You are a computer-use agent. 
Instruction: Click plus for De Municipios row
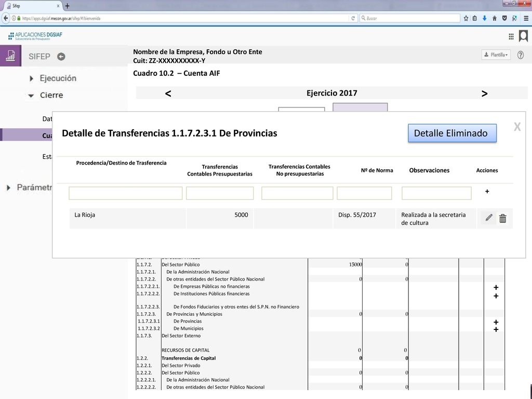point(496,329)
